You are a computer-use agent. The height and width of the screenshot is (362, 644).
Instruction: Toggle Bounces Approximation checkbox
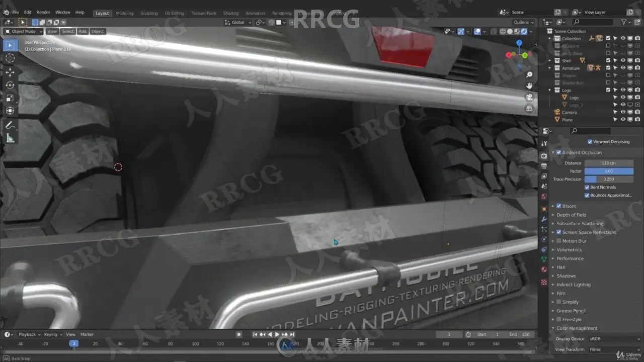coord(587,195)
